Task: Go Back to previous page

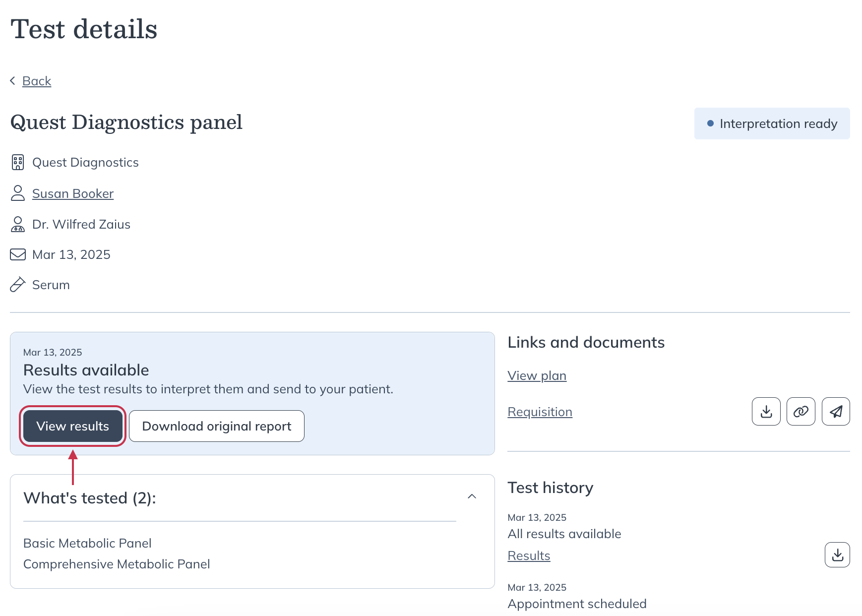Action: click(x=37, y=81)
